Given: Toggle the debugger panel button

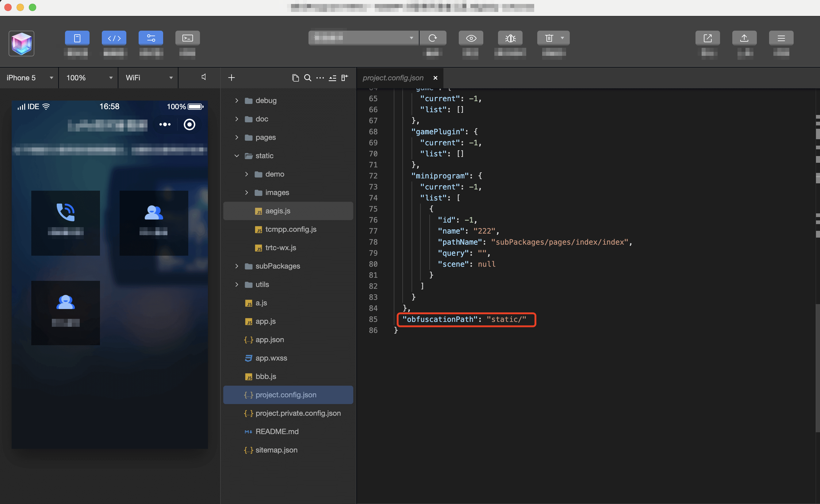Looking at the screenshot, I should [151, 38].
